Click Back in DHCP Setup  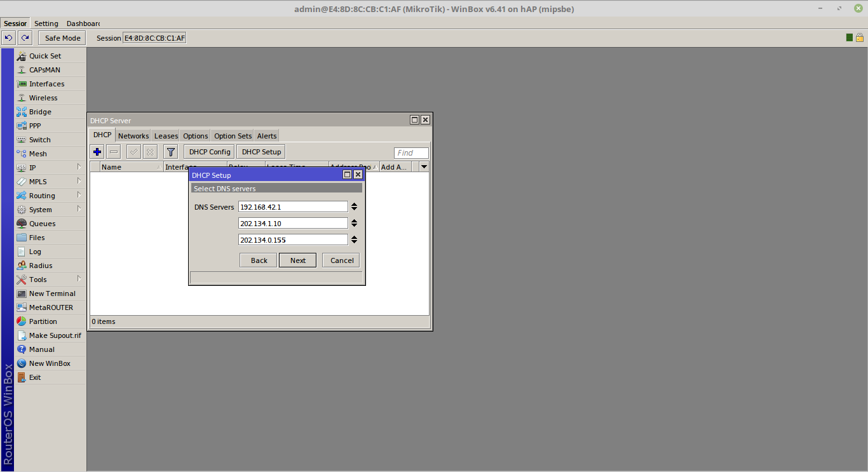[259, 260]
